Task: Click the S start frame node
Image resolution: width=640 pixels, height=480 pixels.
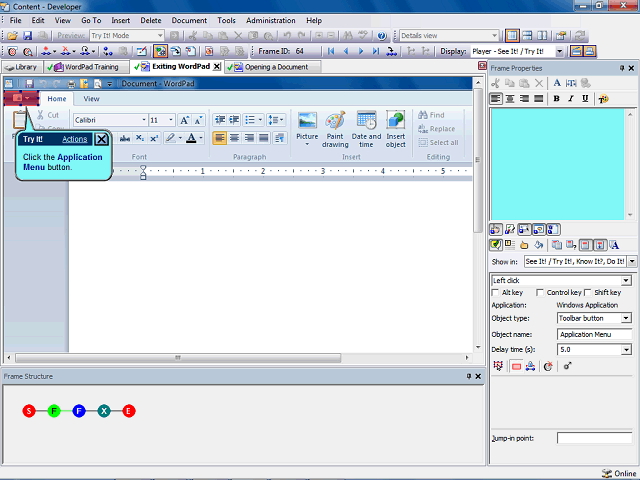Action: pos(29,411)
